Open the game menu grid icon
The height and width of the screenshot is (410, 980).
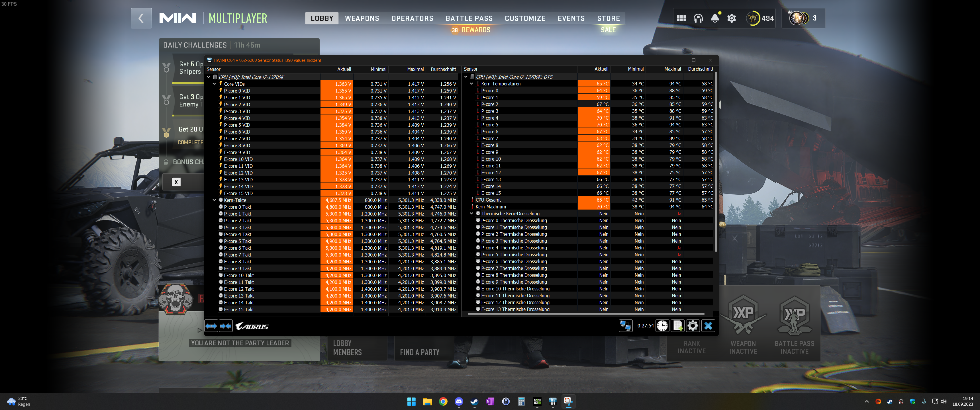pyautogui.click(x=681, y=18)
